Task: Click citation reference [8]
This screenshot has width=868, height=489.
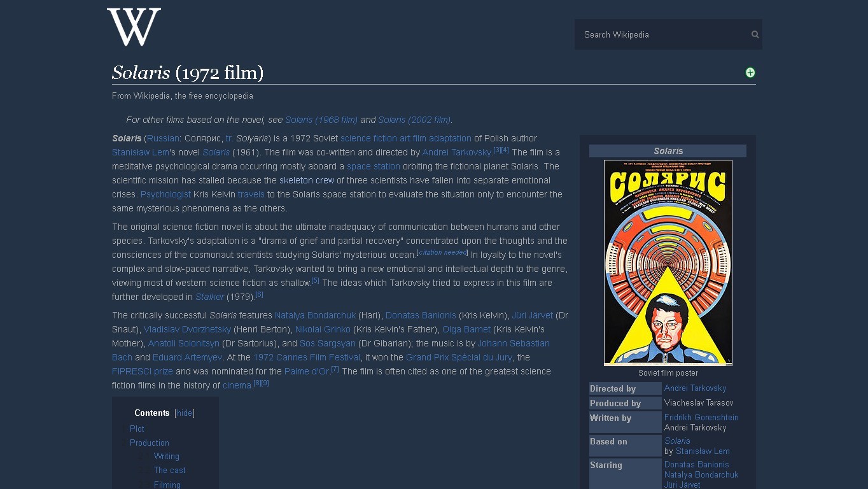Action: pos(257,383)
